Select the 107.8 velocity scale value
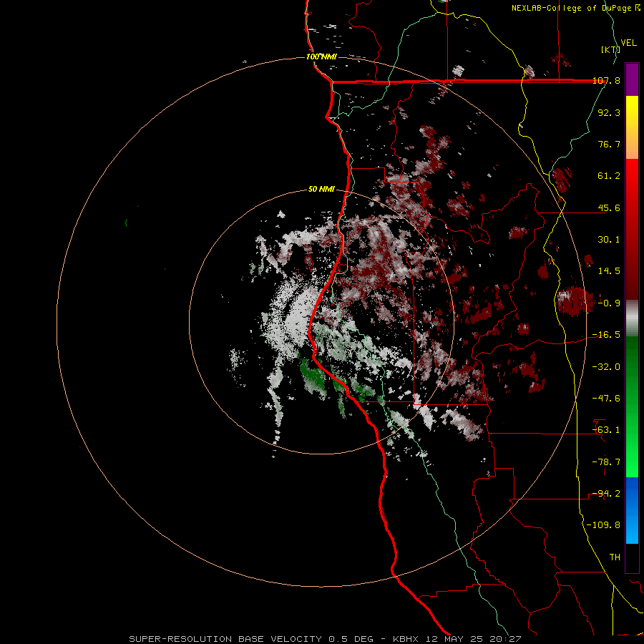This screenshot has height=644, width=644. click(x=607, y=80)
